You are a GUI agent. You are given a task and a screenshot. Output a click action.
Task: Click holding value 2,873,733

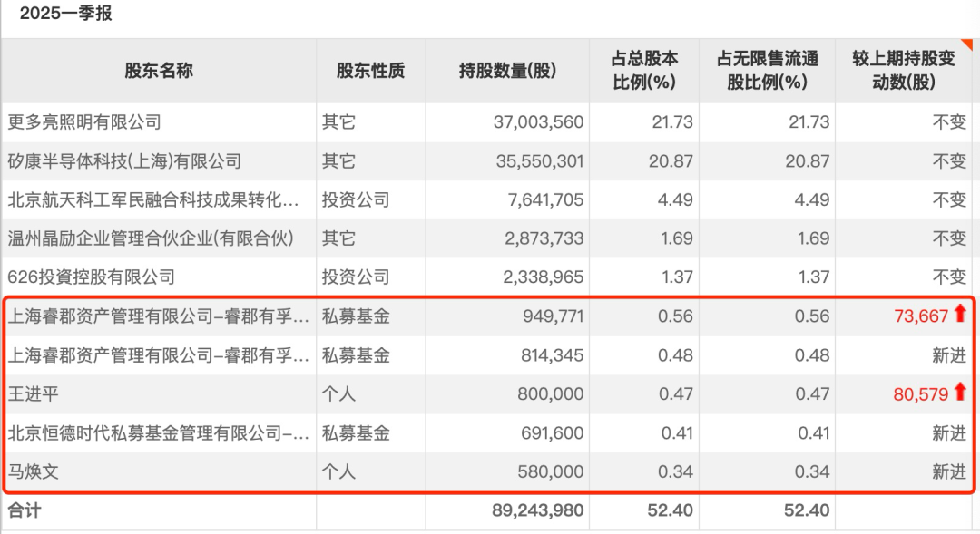coord(544,238)
